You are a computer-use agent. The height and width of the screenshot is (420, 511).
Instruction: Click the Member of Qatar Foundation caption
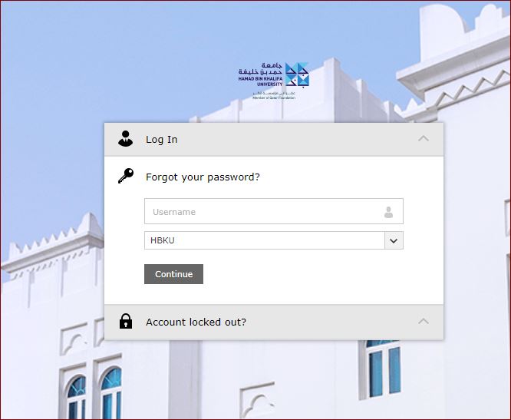click(x=274, y=98)
